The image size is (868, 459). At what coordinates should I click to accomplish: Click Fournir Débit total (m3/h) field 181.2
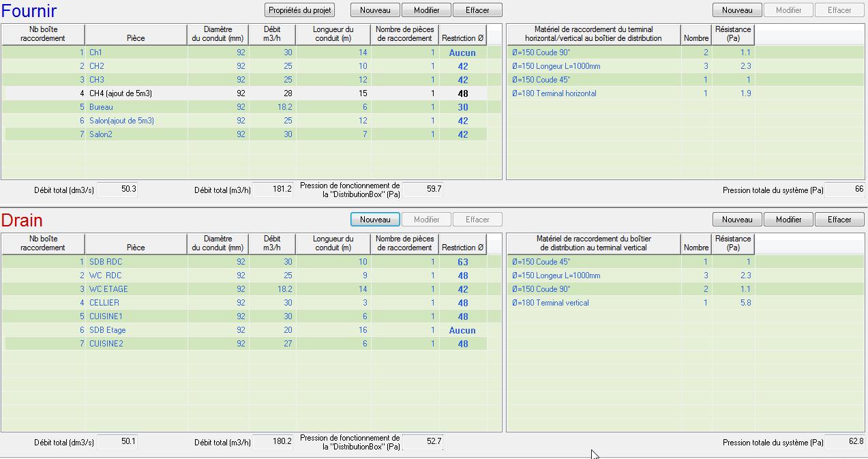[273, 190]
